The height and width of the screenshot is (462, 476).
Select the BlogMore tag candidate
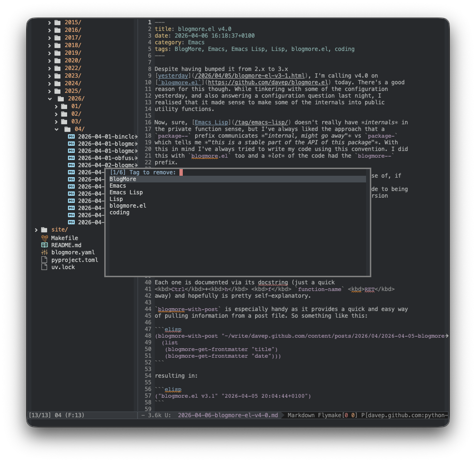click(x=123, y=179)
